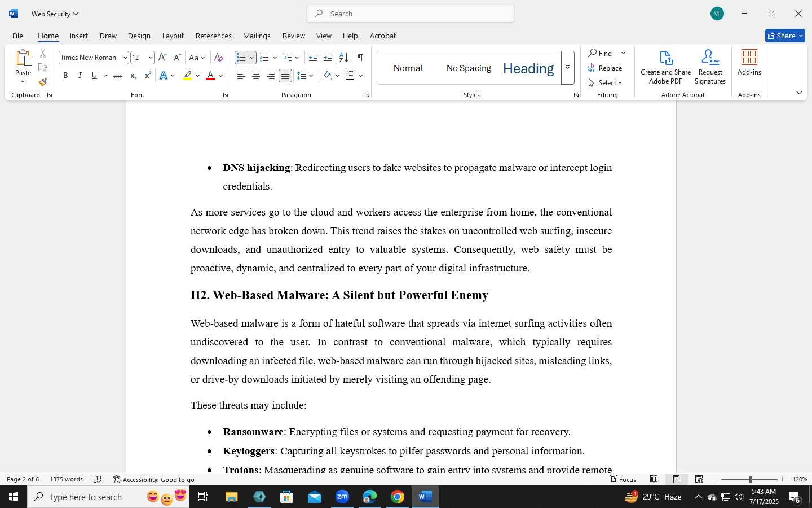Open the File tab

pyautogui.click(x=17, y=36)
